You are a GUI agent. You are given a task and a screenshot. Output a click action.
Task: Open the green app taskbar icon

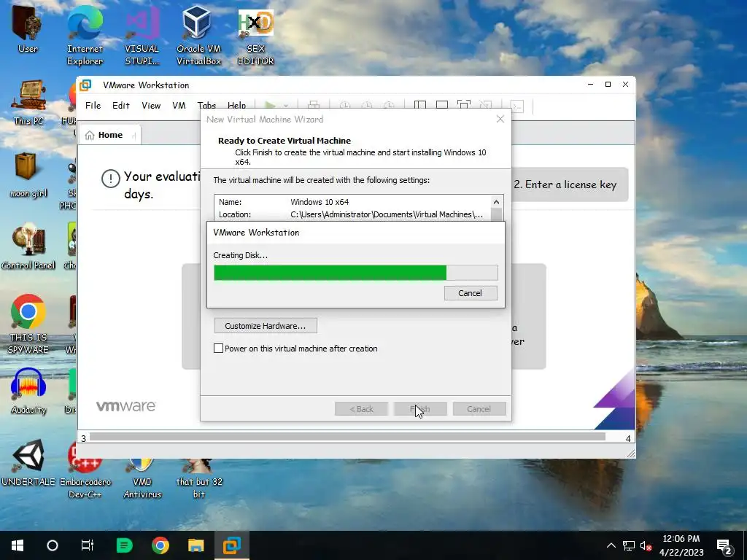pos(124,545)
